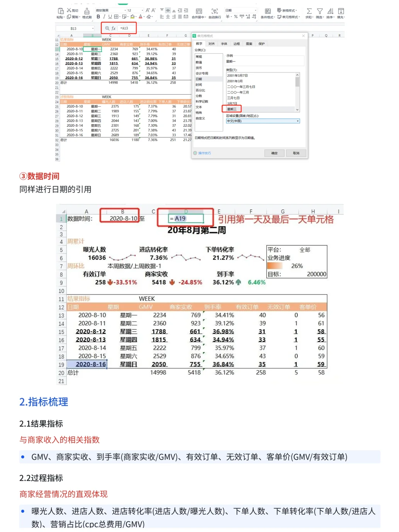399x532 pixels.
Task: Click Merge and Center (合并居中)
Action: pyautogui.click(x=199, y=13)
